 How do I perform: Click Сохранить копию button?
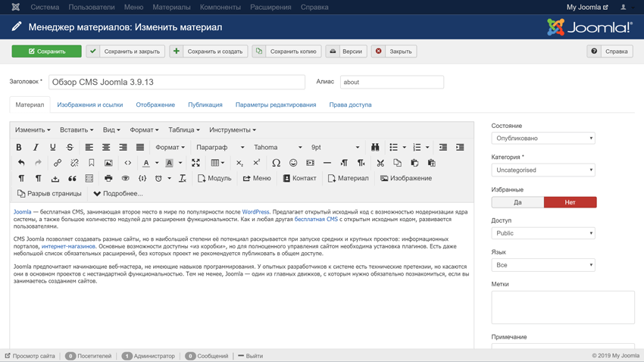286,51
